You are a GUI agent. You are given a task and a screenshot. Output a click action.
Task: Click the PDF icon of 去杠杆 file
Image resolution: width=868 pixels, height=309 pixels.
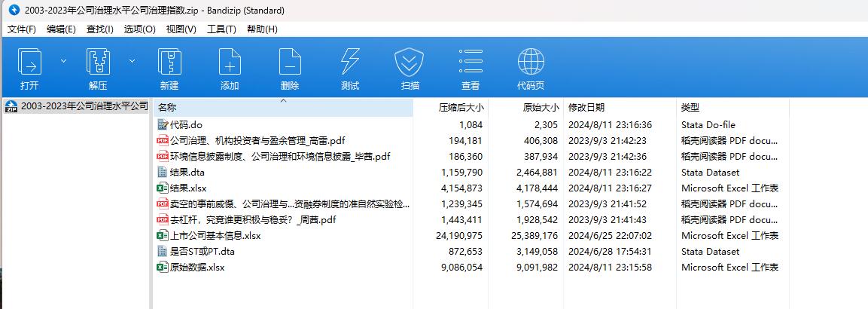(163, 220)
